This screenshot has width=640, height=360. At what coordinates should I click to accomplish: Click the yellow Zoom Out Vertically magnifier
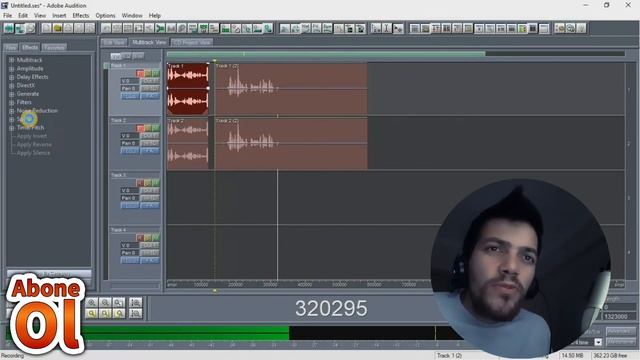click(x=105, y=313)
